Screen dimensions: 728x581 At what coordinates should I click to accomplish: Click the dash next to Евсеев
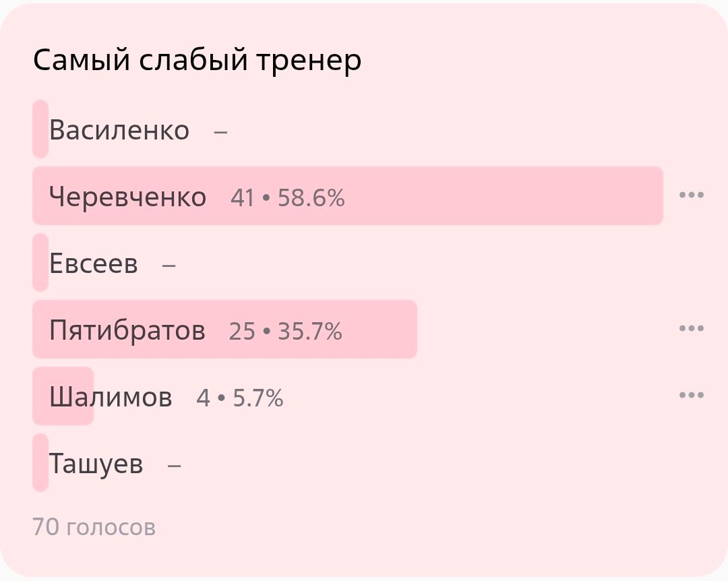pyautogui.click(x=169, y=264)
